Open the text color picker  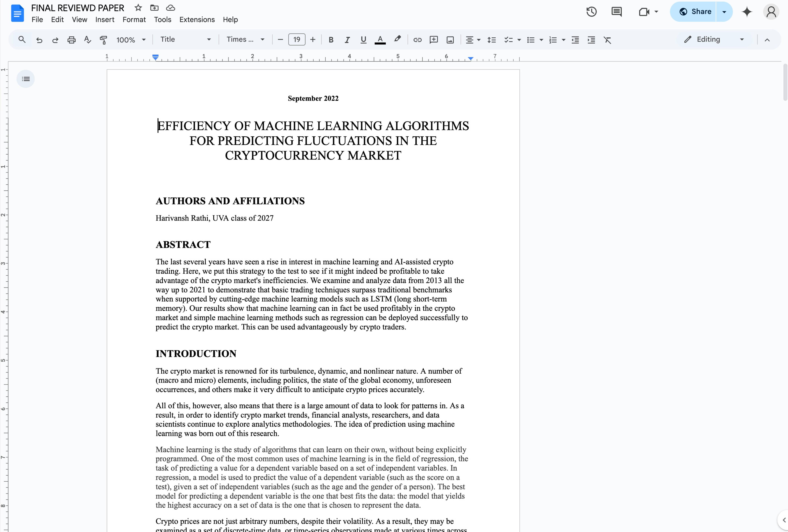click(x=380, y=40)
